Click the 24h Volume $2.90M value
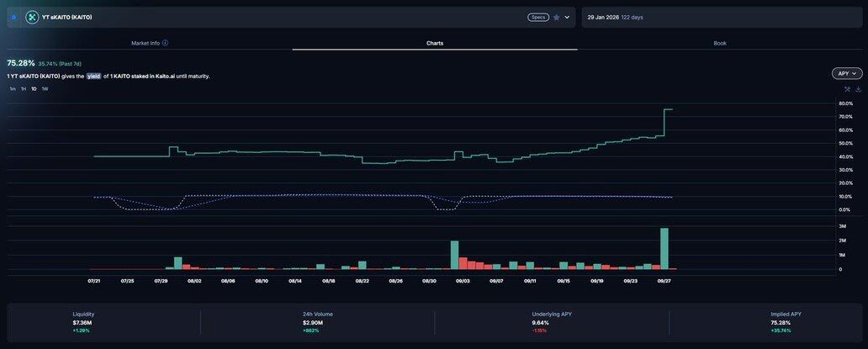 point(314,322)
